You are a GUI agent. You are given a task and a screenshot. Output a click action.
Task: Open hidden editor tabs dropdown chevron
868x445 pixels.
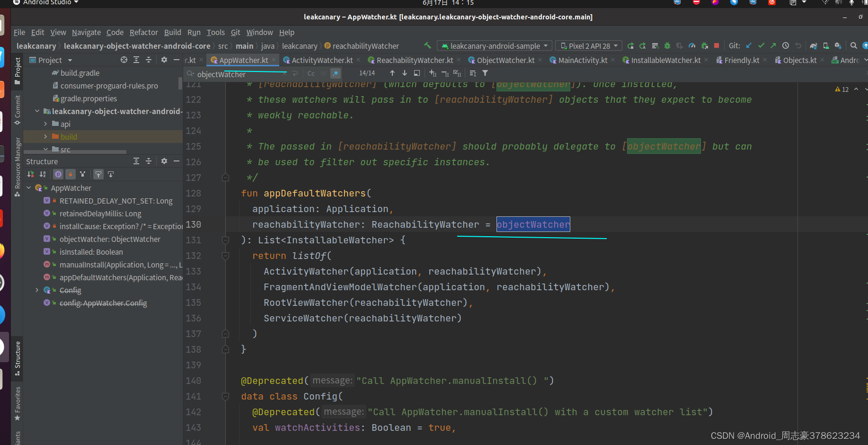click(866, 60)
